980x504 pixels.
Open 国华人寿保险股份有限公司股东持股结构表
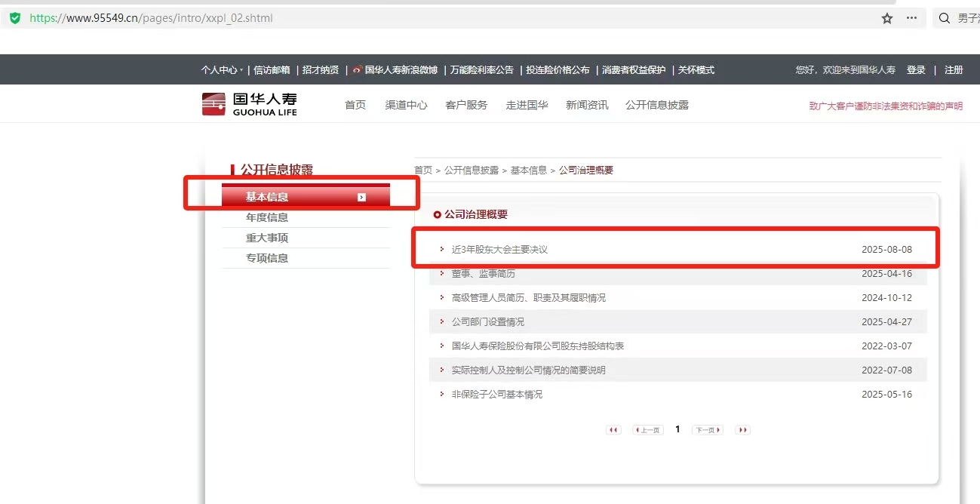538,346
